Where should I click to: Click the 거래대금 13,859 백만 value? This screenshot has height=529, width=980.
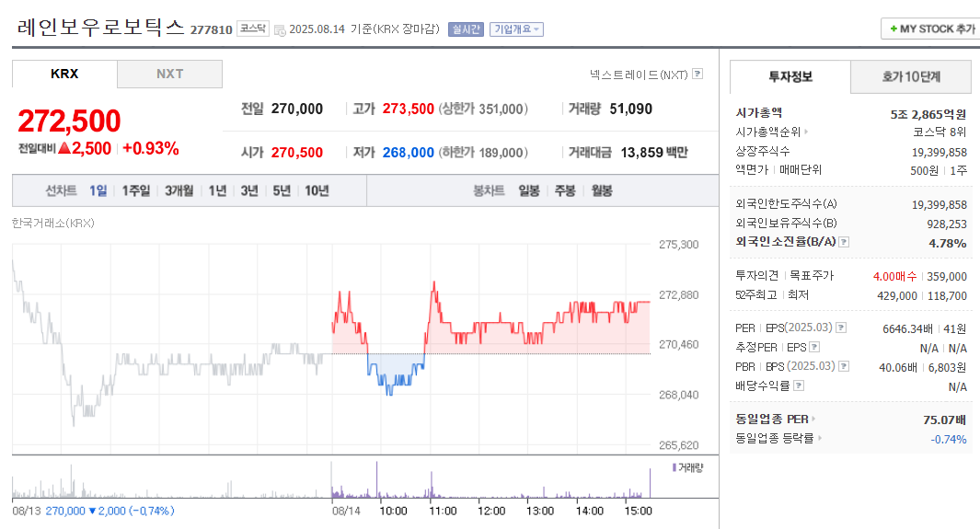pos(653,153)
